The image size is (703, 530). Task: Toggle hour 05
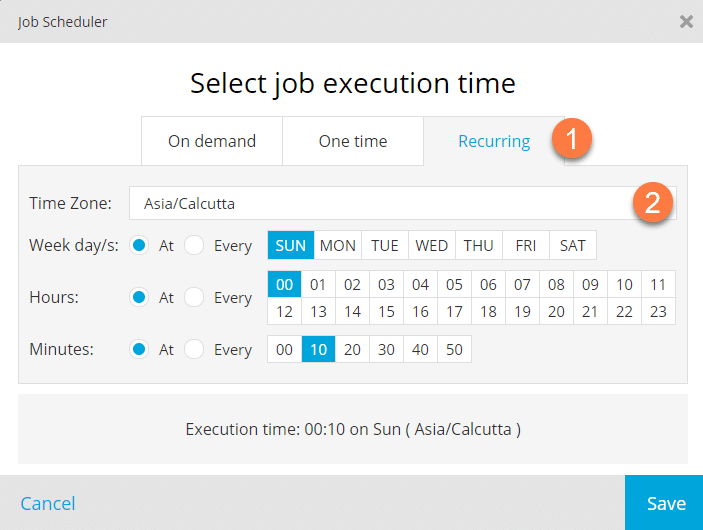(454, 284)
